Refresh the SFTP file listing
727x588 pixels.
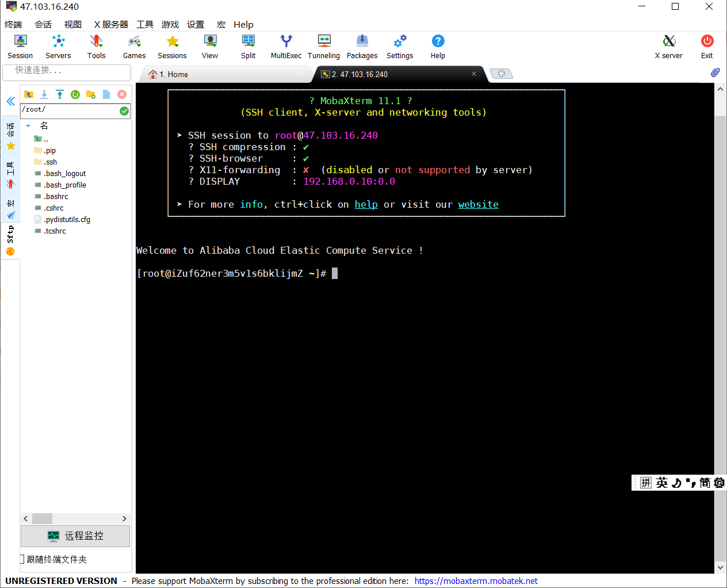(x=75, y=94)
